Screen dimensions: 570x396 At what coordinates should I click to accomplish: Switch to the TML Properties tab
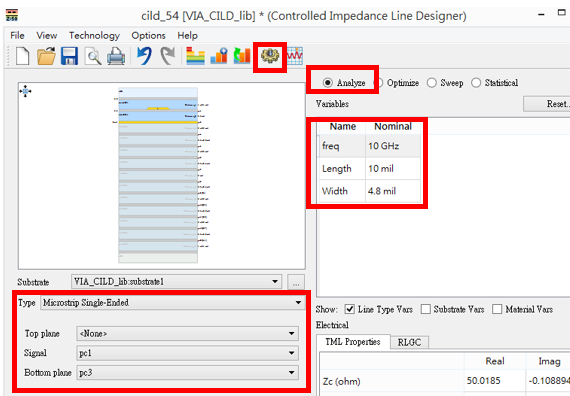pyautogui.click(x=353, y=342)
